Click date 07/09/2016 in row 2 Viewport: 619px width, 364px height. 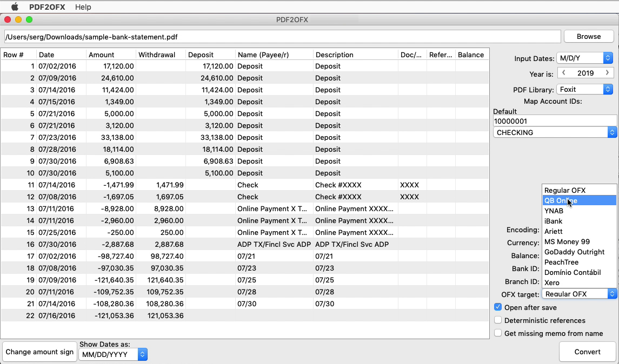(x=57, y=78)
